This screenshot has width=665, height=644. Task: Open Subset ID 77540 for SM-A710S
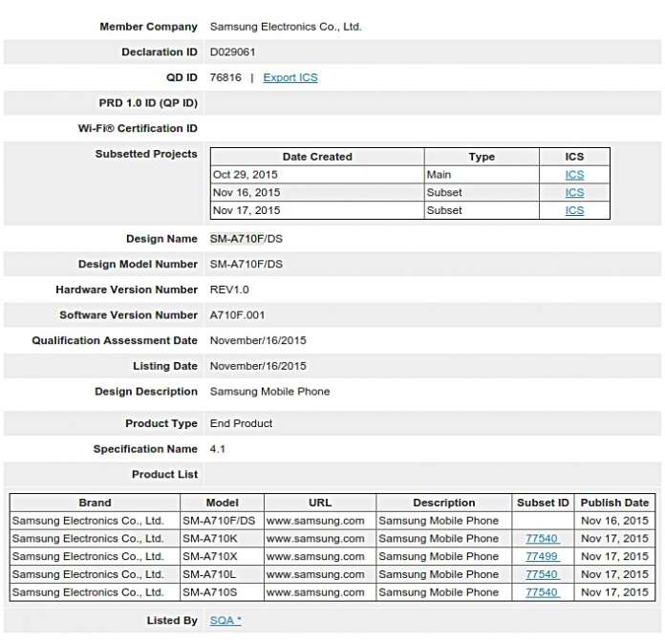coord(543,592)
